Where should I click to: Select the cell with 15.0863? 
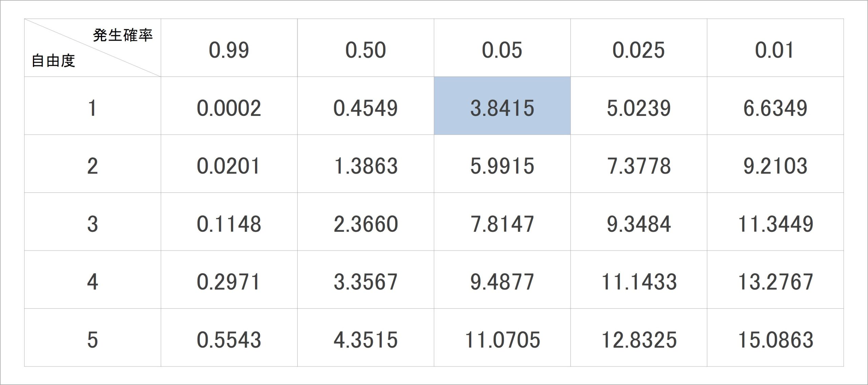(x=775, y=338)
